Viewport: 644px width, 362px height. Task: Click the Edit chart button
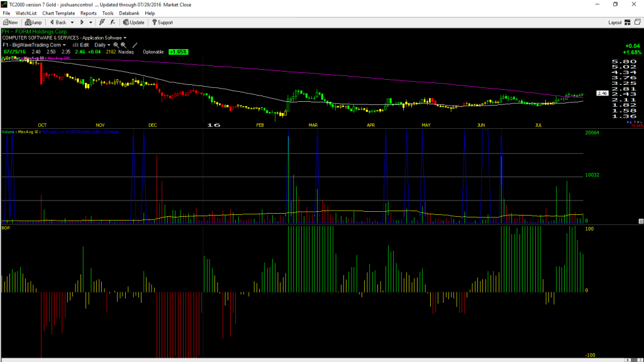coord(81,45)
